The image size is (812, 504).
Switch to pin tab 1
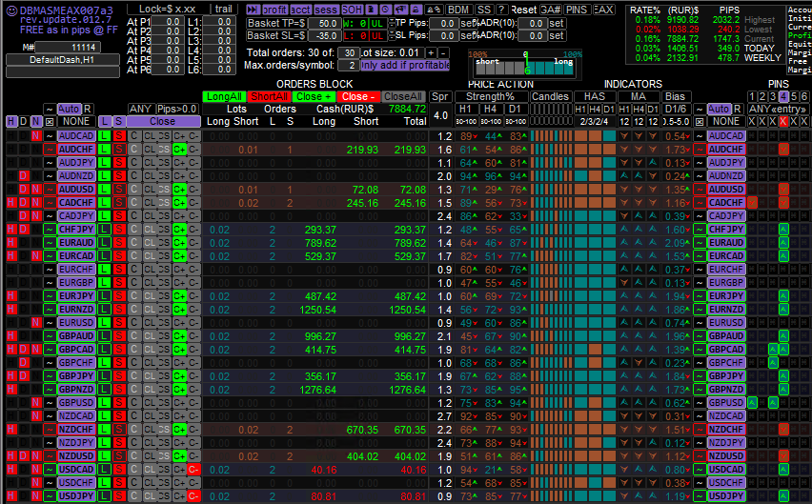coord(752,96)
